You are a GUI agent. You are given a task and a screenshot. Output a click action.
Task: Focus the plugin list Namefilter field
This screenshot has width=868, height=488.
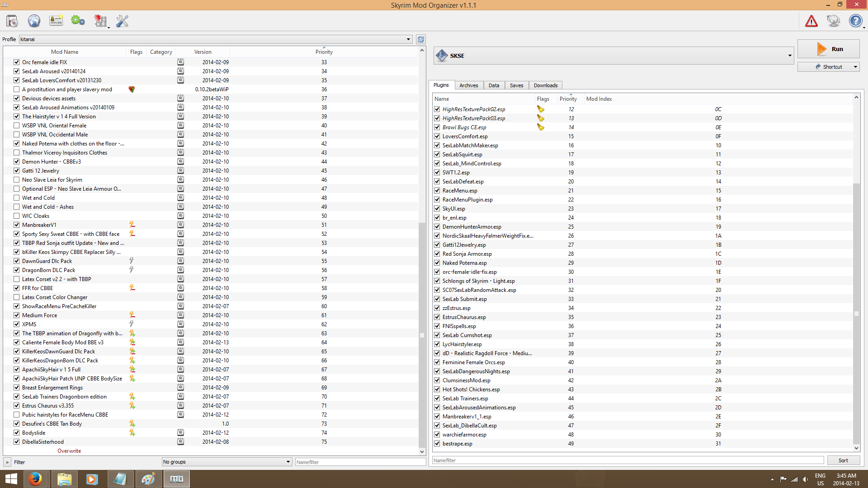[627, 460]
